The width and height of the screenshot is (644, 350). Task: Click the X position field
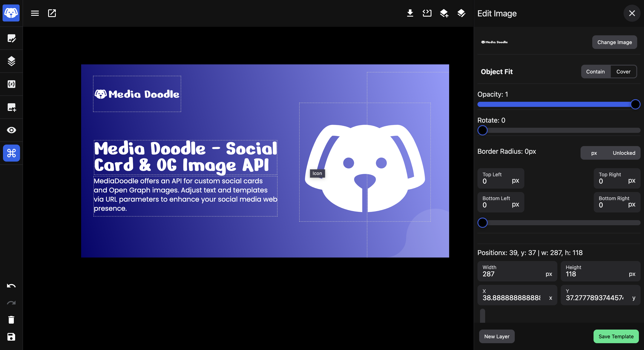point(517,295)
